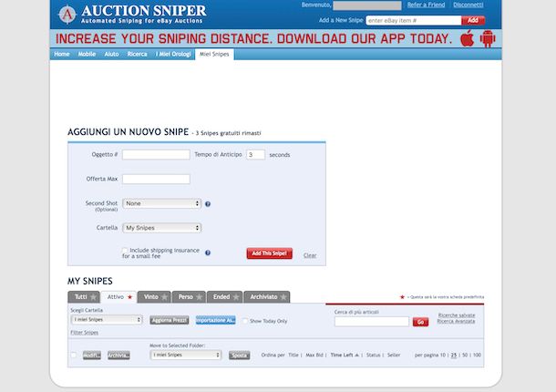Open Ricerche salvate link

pos(457,315)
